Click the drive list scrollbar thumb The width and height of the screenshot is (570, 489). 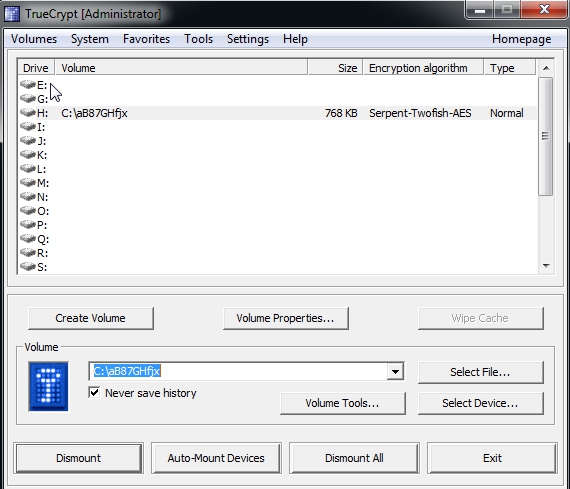(x=545, y=136)
